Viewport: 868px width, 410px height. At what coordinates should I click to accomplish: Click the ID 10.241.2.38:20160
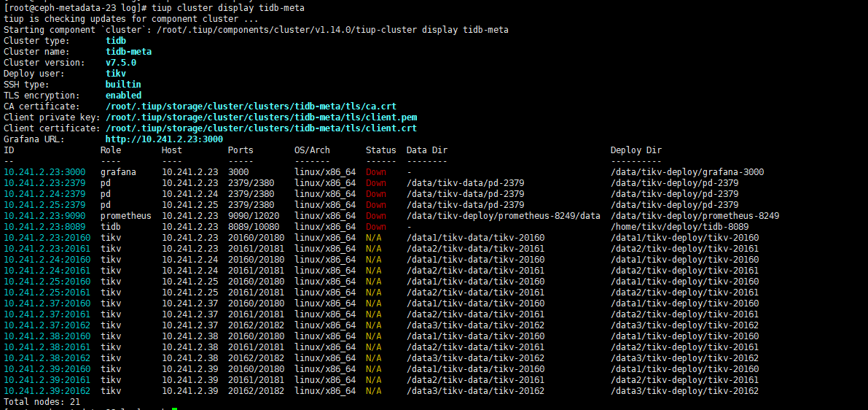tap(47, 336)
